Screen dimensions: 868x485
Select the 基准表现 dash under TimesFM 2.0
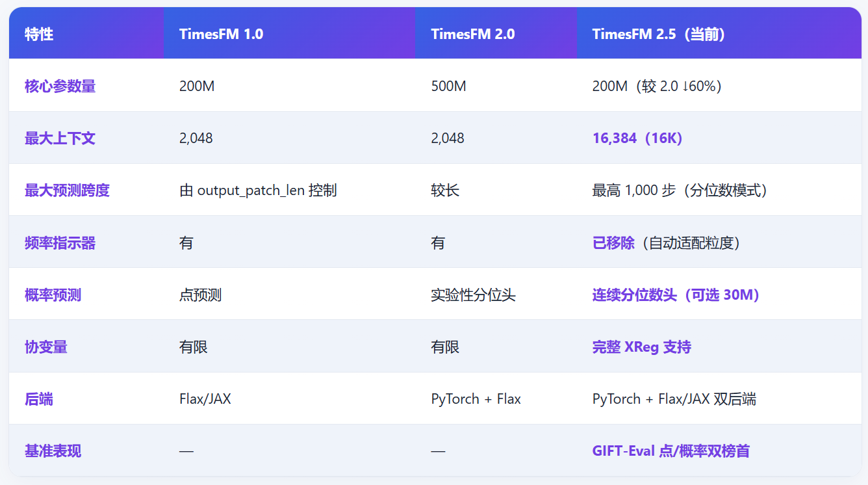[x=438, y=451]
